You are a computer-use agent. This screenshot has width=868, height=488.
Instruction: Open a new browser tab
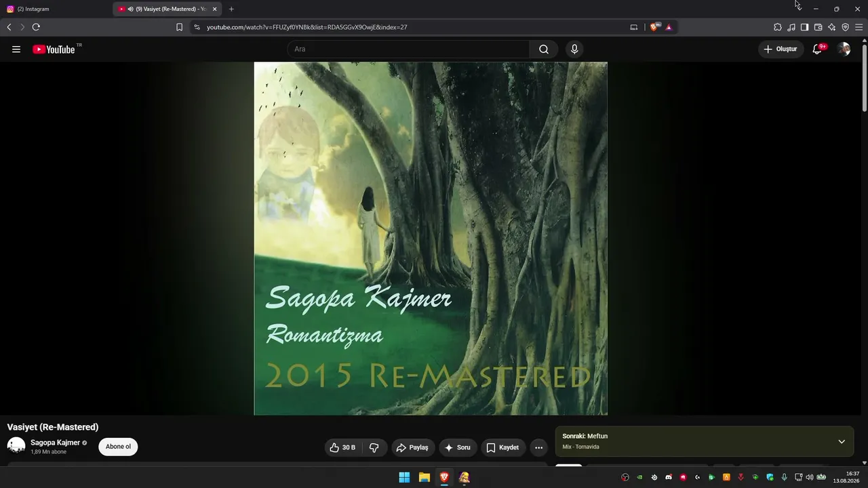[x=231, y=9]
